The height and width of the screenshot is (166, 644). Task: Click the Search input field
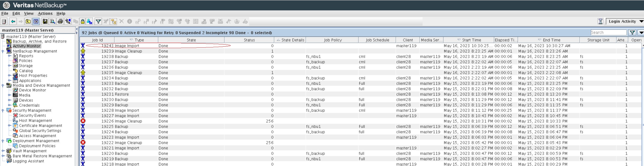pos(608,32)
